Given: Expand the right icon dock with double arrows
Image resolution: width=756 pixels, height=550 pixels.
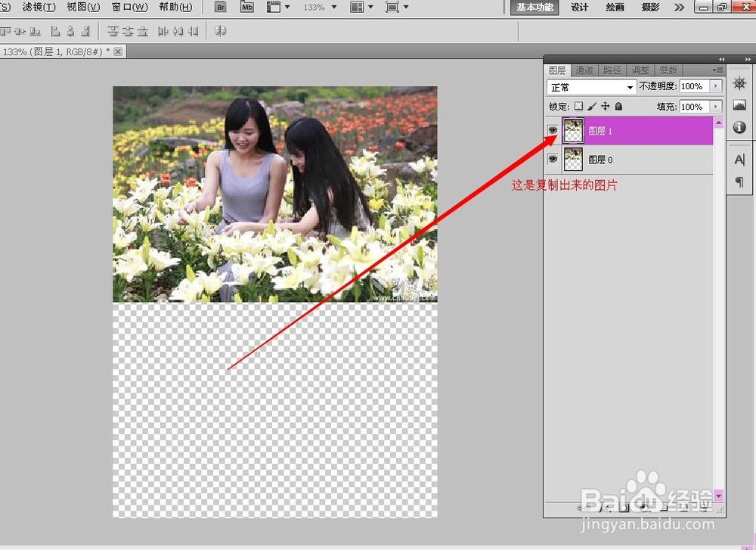Looking at the screenshot, I should click(748, 59).
